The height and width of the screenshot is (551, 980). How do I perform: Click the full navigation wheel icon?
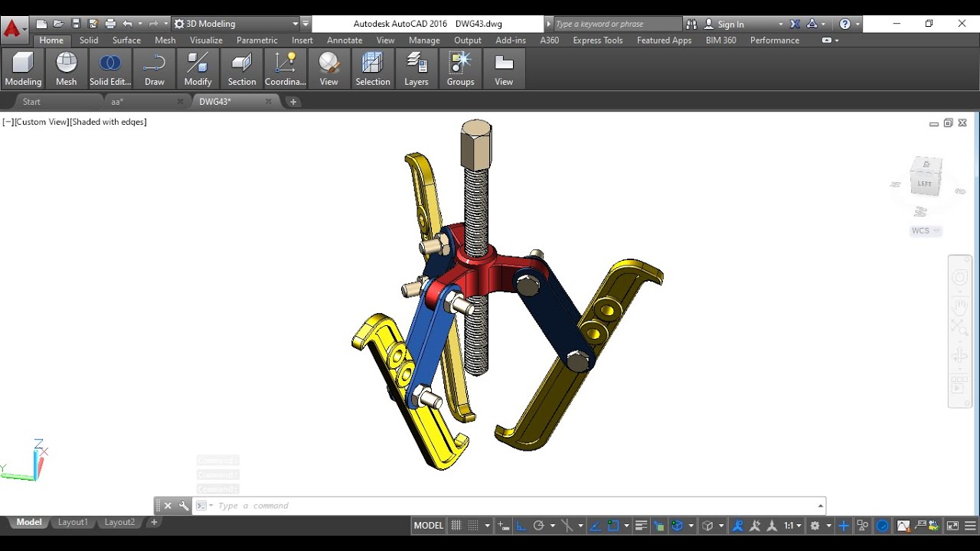960,278
